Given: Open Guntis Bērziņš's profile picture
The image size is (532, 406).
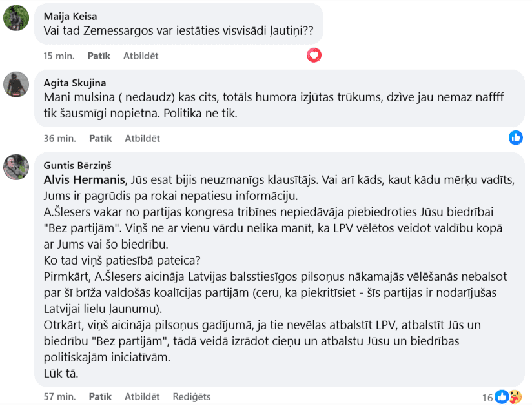Looking at the screenshot, I should coord(16,167).
